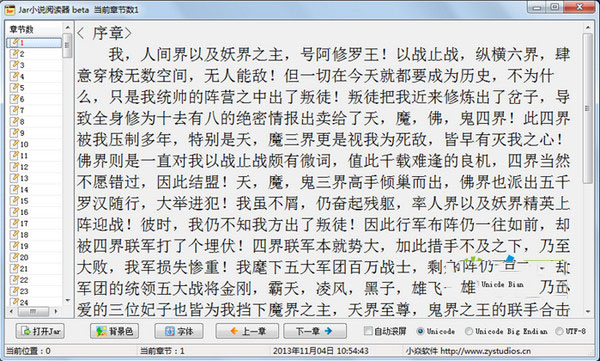Image resolution: width=600 pixels, height=361 pixels.
Task: Select chapter 22 list entry
Action: [34, 280]
